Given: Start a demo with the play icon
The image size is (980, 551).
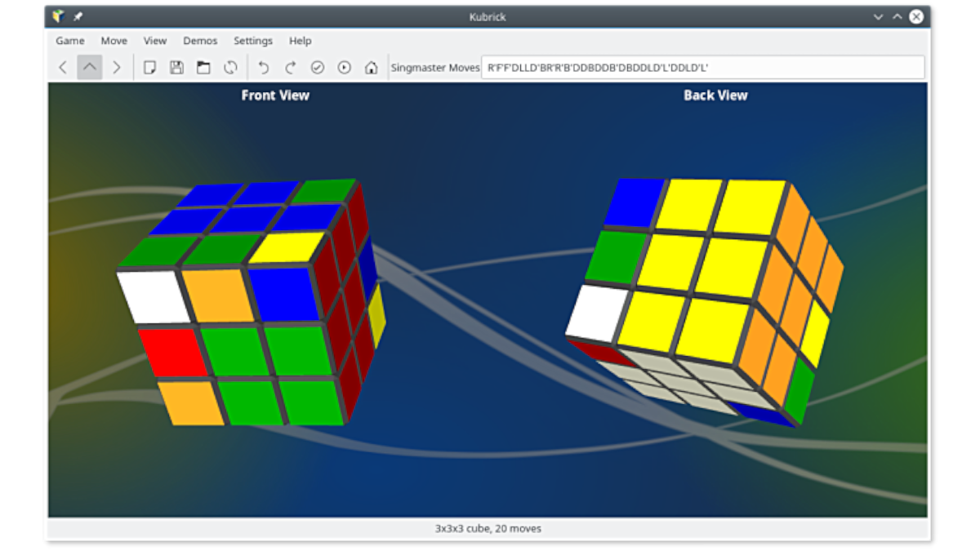Looking at the screenshot, I should click(x=345, y=67).
